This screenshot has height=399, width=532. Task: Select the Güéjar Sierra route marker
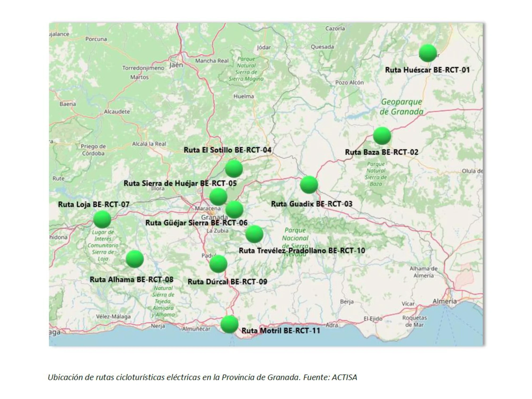234,209
